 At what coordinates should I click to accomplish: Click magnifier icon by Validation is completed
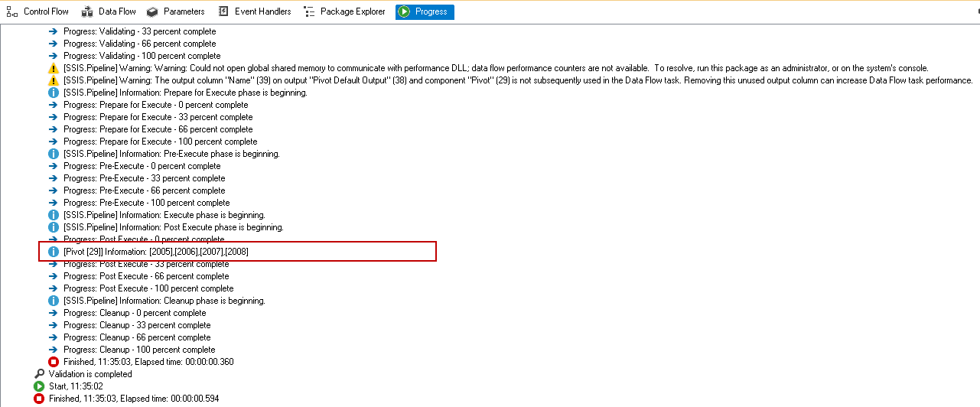point(39,374)
